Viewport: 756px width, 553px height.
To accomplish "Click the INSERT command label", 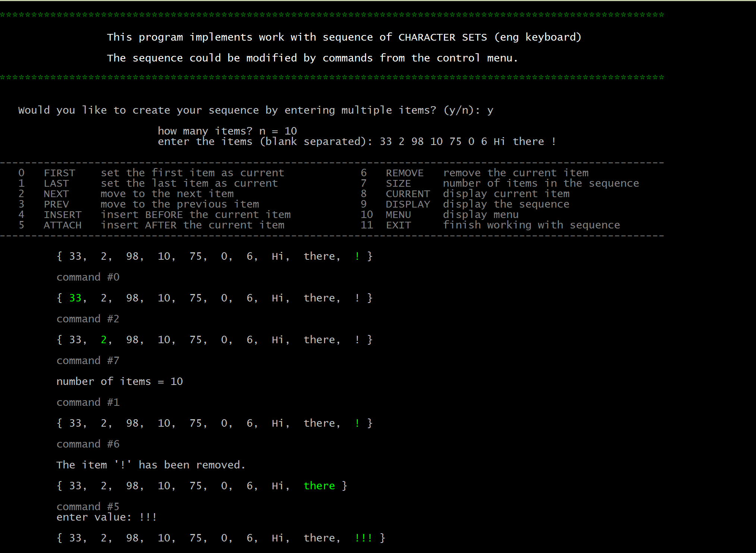I will click(x=62, y=215).
